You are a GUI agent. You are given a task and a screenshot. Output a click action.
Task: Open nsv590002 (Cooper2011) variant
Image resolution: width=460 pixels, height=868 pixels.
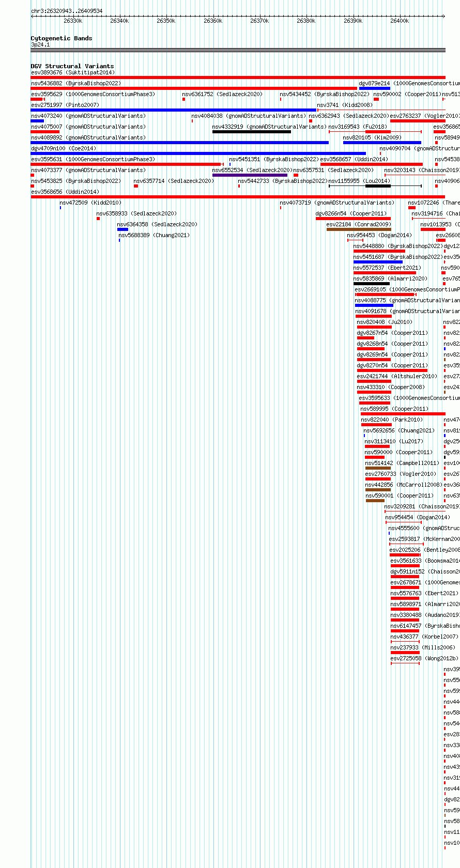tap(407, 95)
